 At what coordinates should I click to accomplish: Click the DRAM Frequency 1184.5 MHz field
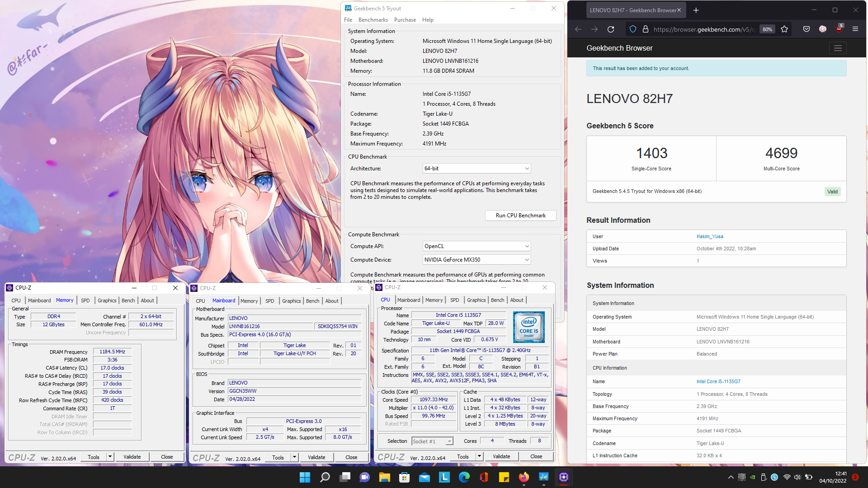click(x=113, y=352)
